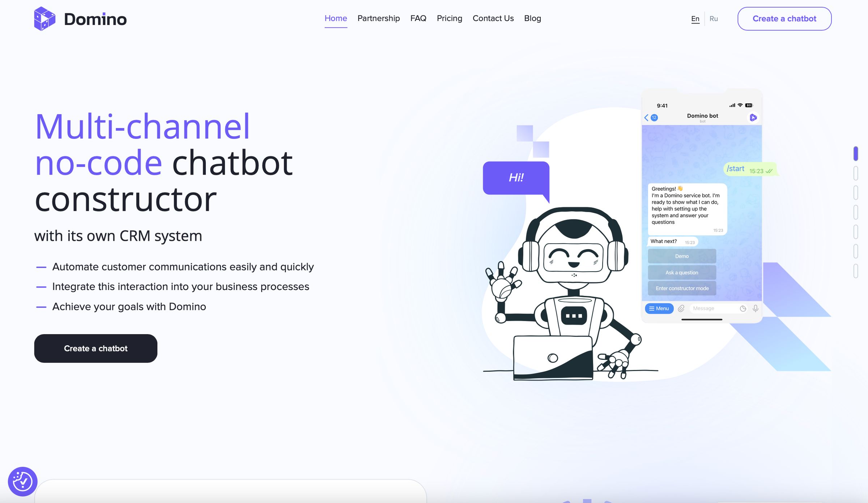
Task: Click the microphone icon in the message bar
Action: tap(755, 308)
